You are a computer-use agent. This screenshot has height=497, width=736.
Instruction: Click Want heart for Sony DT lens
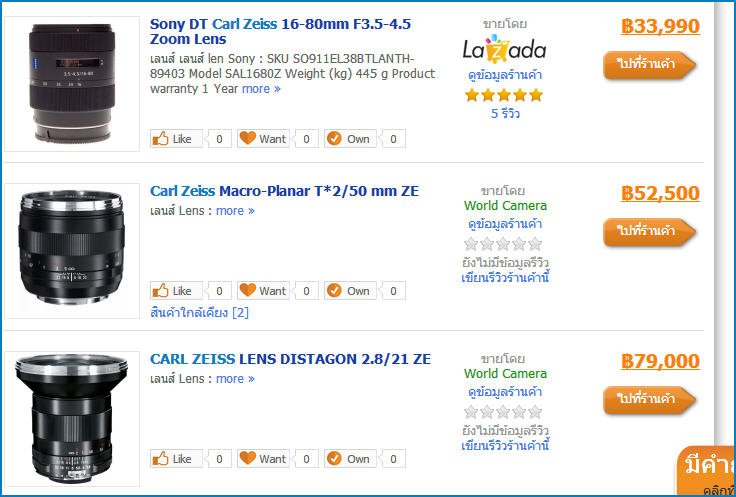coord(262,139)
